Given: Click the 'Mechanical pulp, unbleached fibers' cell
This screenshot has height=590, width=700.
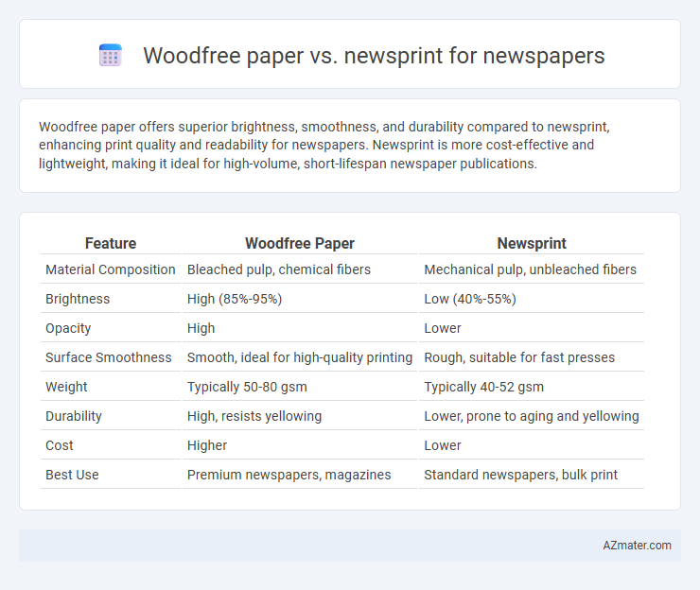Looking at the screenshot, I should pyautogui.click(x=532, y=269).
